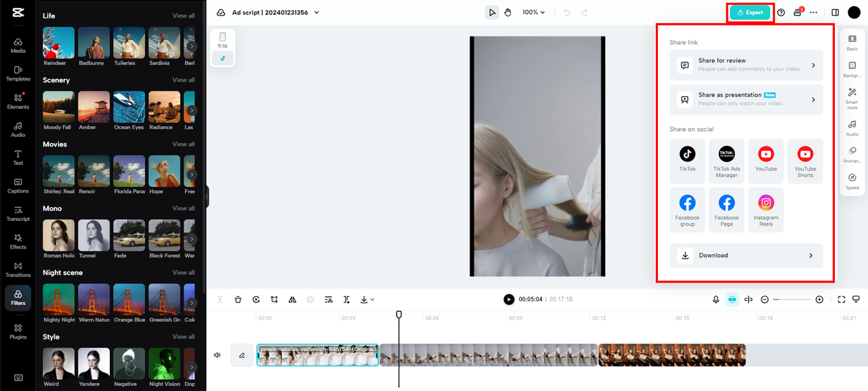
Task: Expand Share as presentation option
Action: [x=746, y=100]
